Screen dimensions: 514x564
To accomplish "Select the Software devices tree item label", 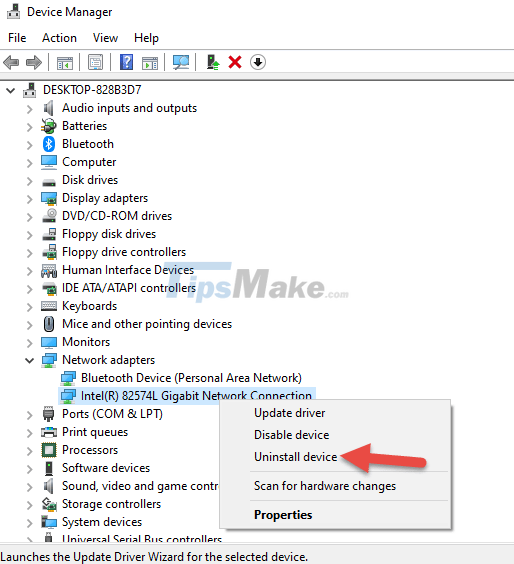I will (x=106, y=468).
